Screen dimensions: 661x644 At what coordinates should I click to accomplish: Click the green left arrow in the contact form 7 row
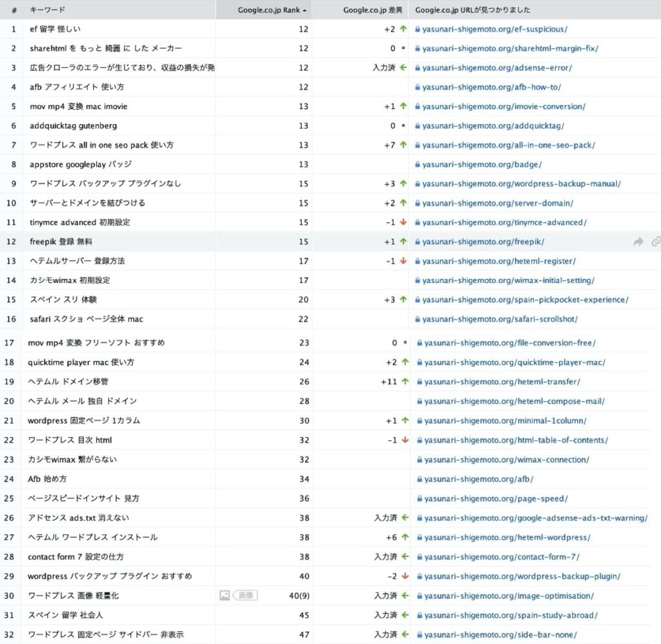click(405, 557)
